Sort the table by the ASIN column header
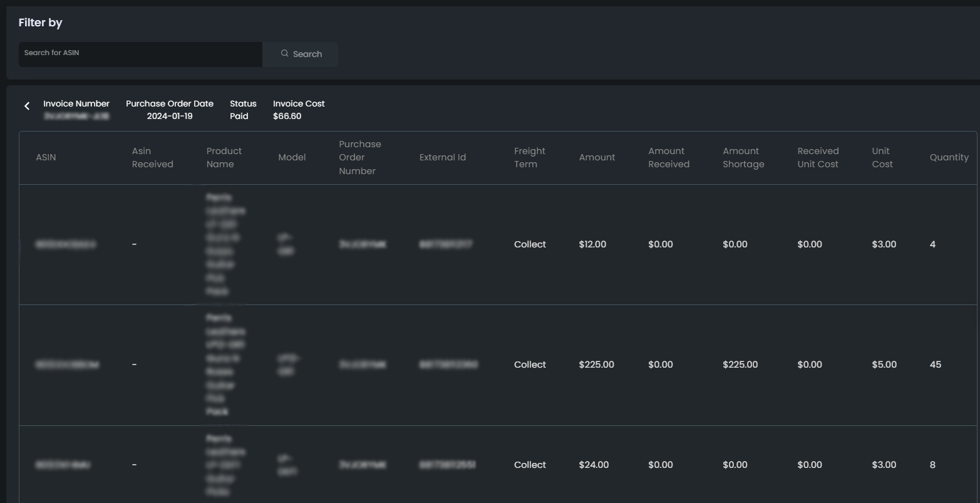 46,157
